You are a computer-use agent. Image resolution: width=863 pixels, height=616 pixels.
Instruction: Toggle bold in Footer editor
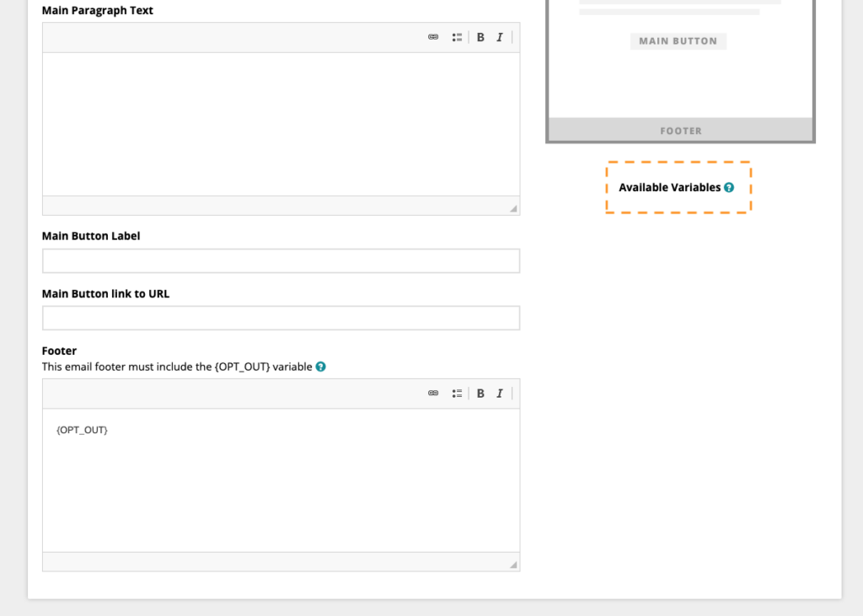coord(480,393)
